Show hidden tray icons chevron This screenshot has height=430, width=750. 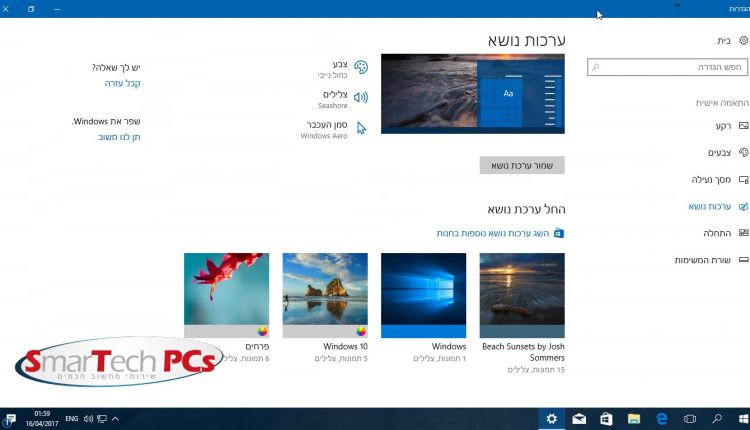click(115, 419)
